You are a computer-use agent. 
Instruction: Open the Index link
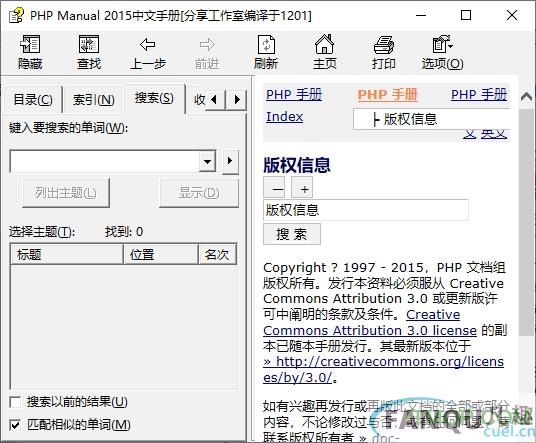(284, 117)
